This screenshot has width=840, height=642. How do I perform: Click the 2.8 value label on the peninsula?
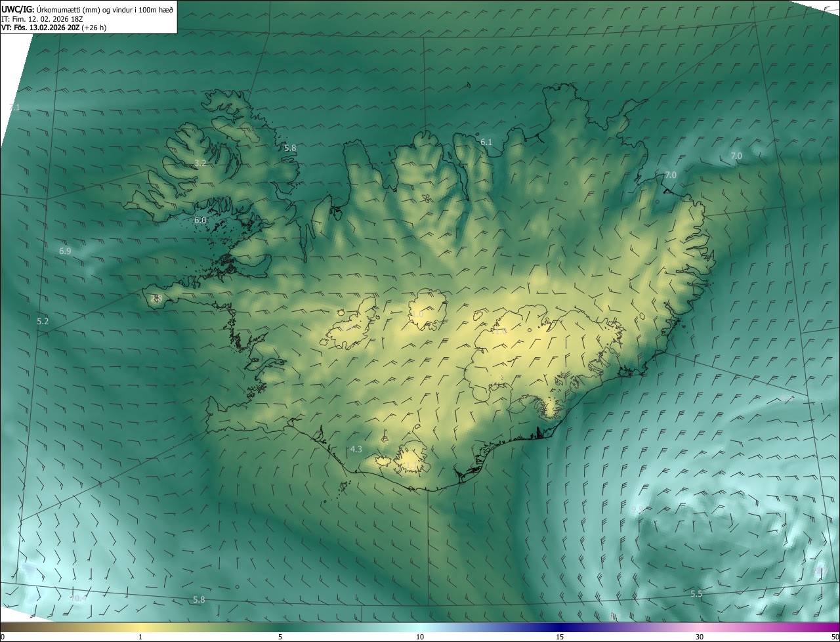[156, 298]
